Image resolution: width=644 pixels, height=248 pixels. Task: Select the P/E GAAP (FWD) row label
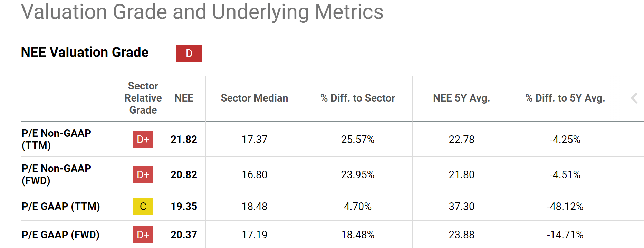coord(60,235)
